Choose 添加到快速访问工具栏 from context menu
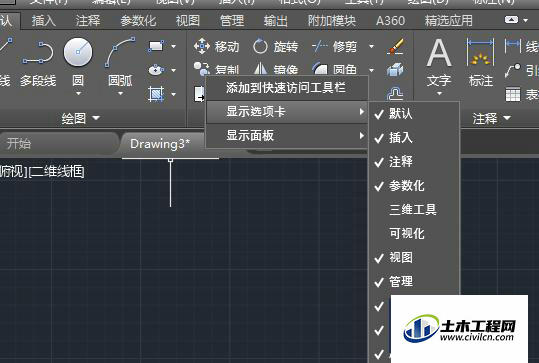The image size is (539, 363). [x=287, y=88]
